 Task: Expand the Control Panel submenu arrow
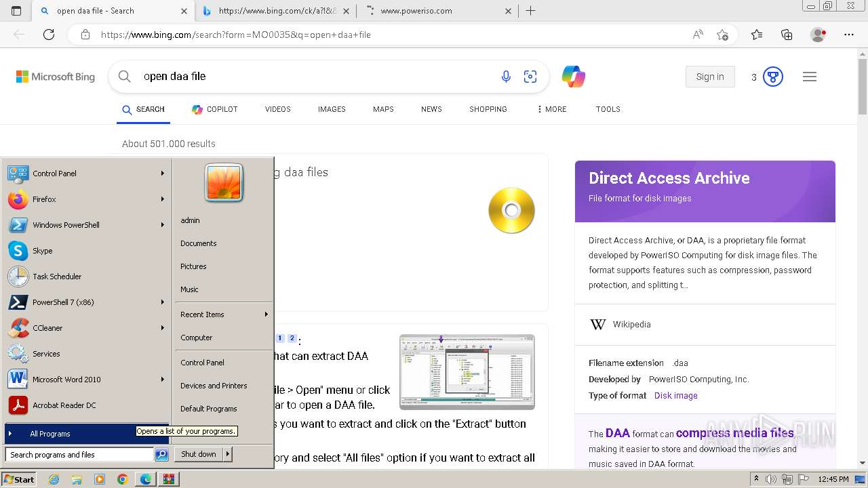pyautogui.click(x=163, y=174)
